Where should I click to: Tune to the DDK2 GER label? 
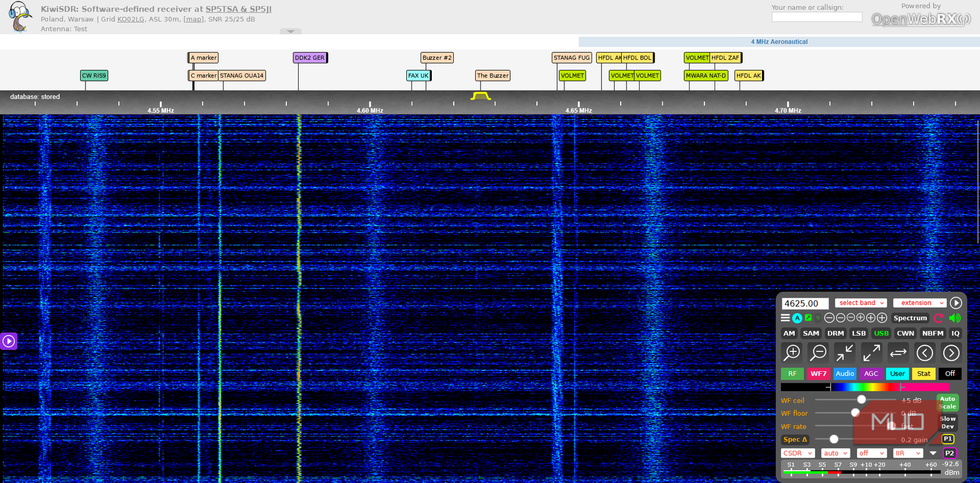310,58
